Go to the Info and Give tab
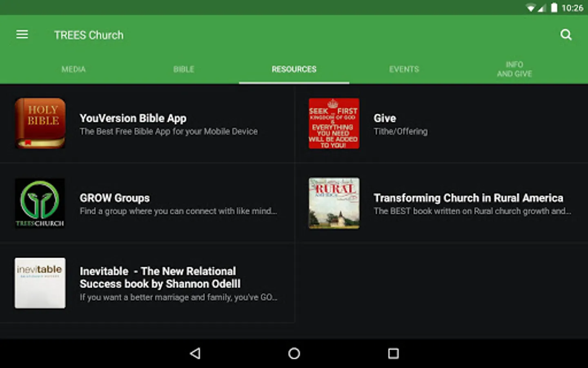Image resolution: width=588 pixels, height=368 pixels. click(514, 69)
